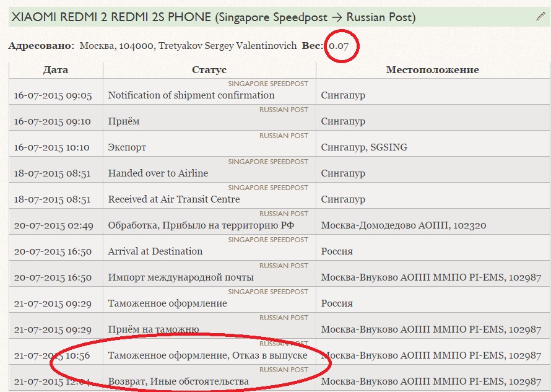Select the date in the 'Handed over to Airline' row
This screenshot has width=551, height=392.
pos(53,173)
